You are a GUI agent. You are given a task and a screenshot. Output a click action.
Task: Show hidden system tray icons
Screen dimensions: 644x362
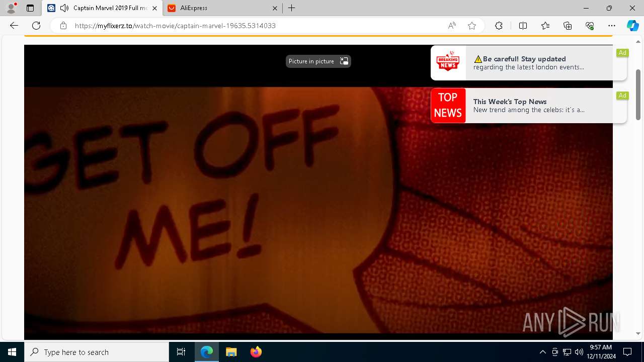pyautogui.click(x=542, y=352)
